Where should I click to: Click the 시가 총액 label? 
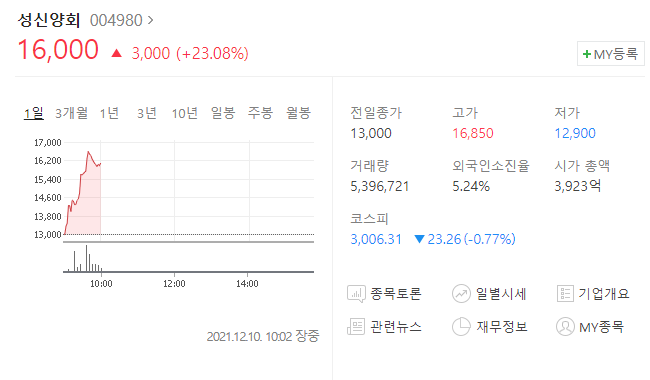click(582, 166)
